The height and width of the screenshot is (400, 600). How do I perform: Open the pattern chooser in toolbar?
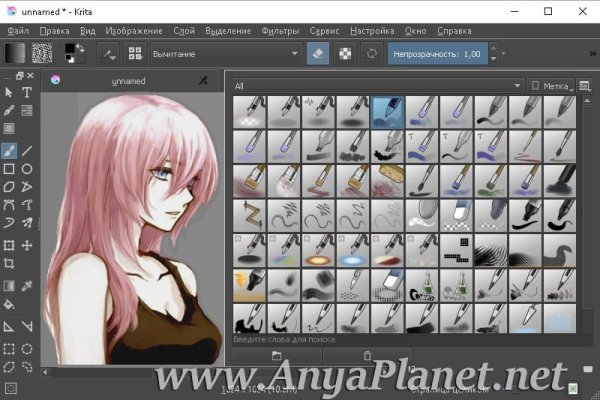coord(42,53)
